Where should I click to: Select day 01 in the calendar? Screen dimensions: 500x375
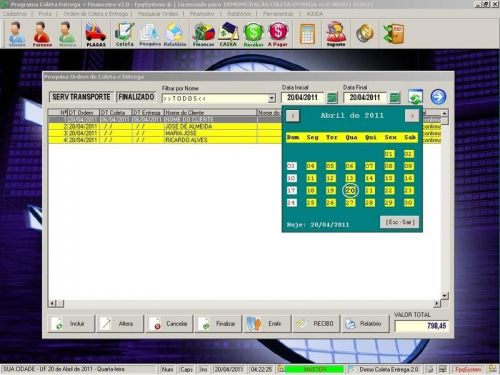click(x=389, y=154)
